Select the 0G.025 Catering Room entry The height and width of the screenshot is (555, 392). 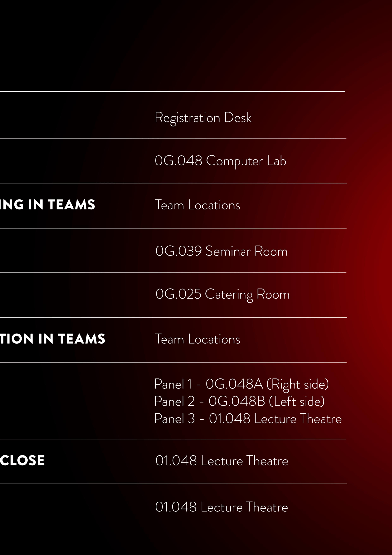pos(222,295)
